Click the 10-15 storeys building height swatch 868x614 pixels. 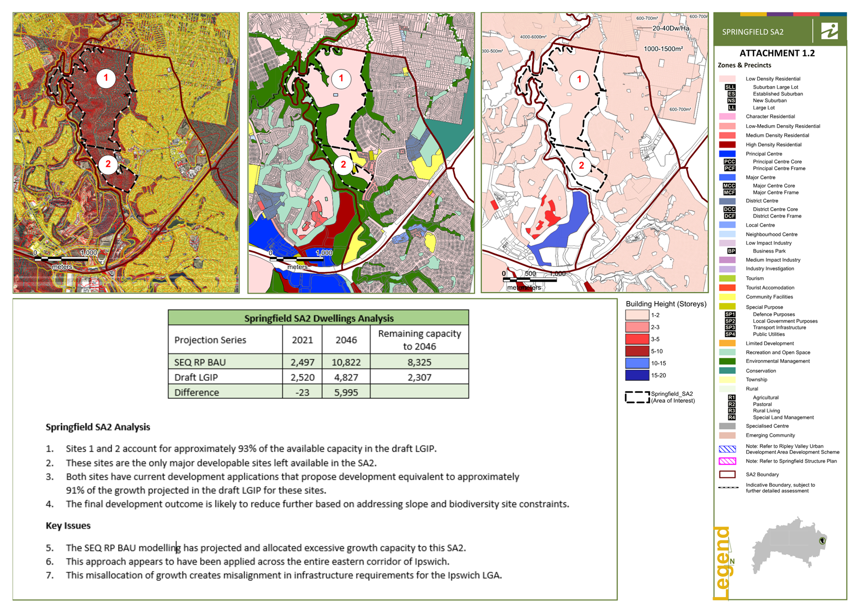point(637,363)
